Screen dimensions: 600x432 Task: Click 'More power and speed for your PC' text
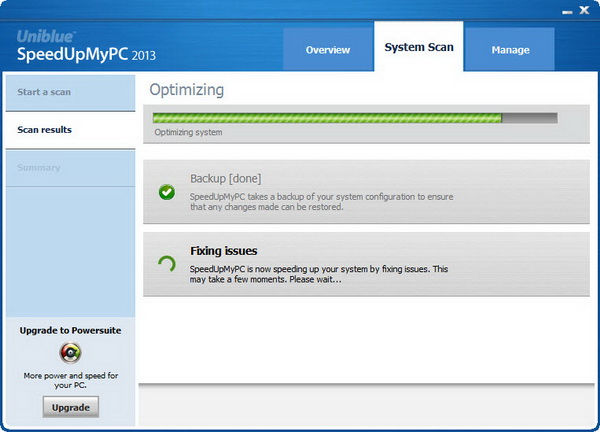(x=71, y=380)
